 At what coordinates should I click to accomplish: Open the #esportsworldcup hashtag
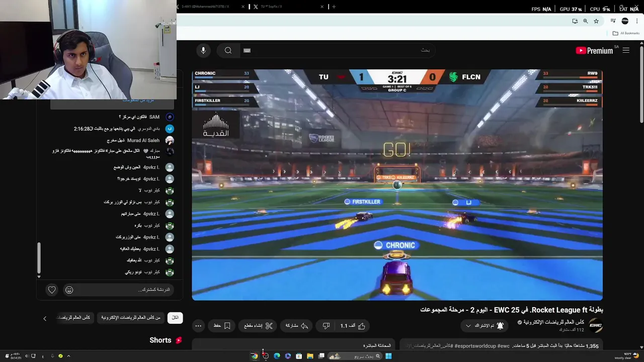coord(475,346)
